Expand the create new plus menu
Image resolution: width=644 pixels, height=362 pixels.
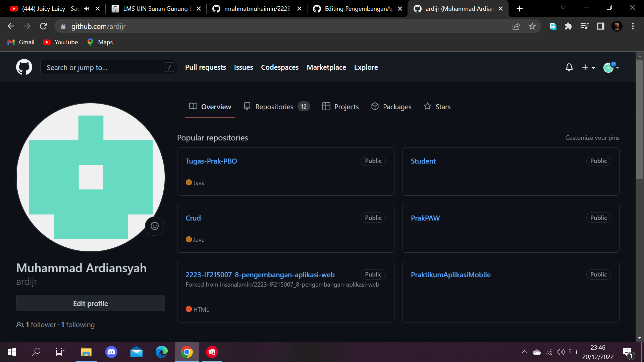[588, 67]
